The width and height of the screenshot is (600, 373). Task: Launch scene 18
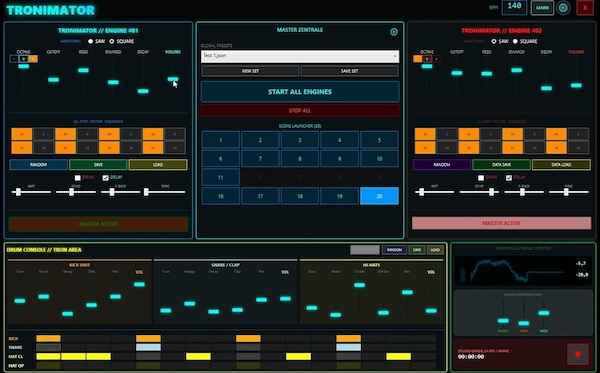(x=300, y=196)
